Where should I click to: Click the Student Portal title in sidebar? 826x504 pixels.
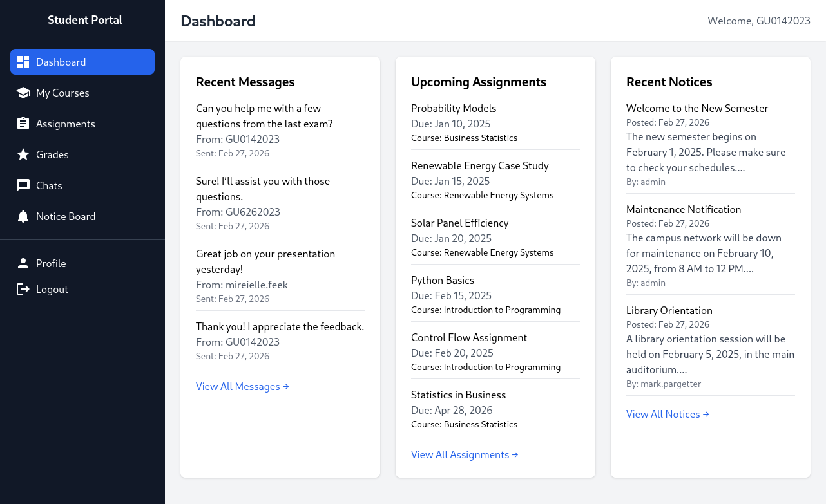coord(85,20)
